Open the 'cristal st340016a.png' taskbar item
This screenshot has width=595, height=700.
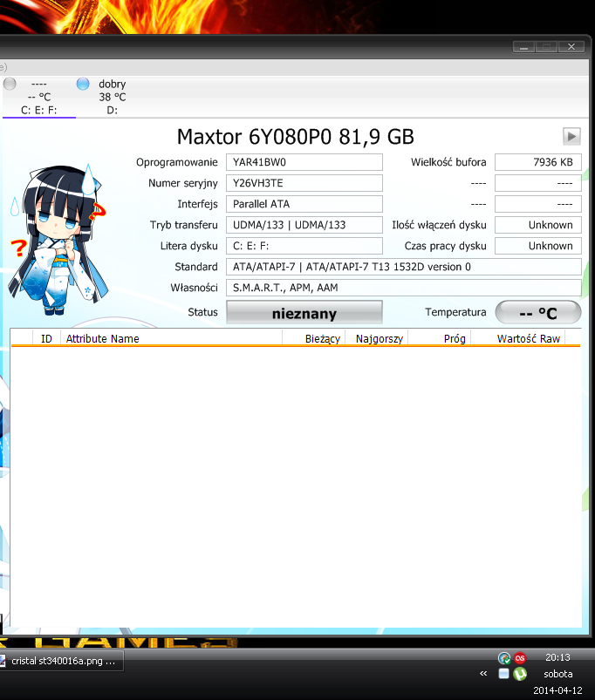click(x=61, y=661)
